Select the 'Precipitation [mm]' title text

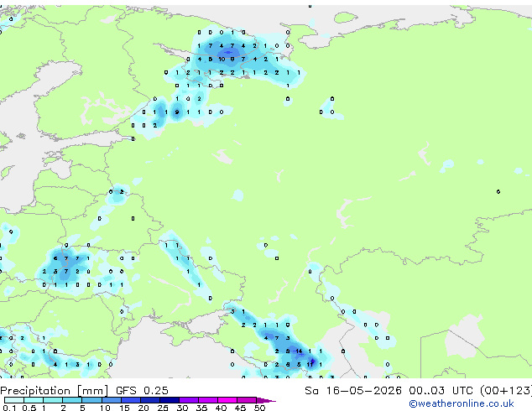coord(55,391)
